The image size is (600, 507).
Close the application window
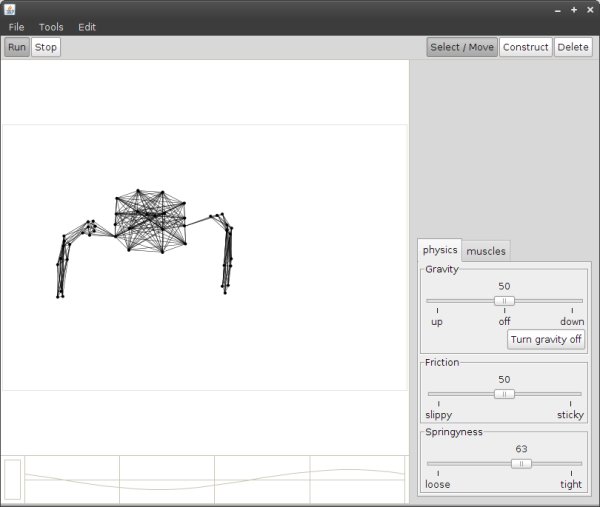click(590, 10)
